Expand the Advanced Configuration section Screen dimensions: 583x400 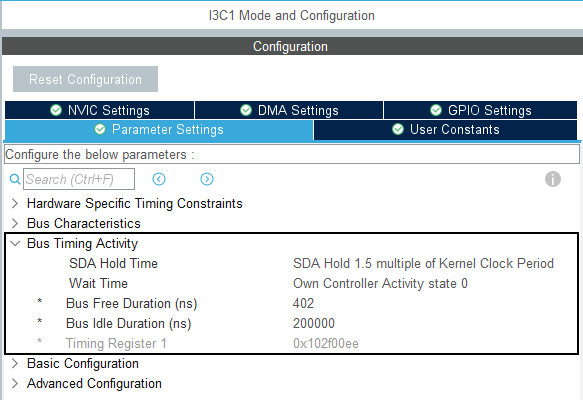(x=15, y=384)
